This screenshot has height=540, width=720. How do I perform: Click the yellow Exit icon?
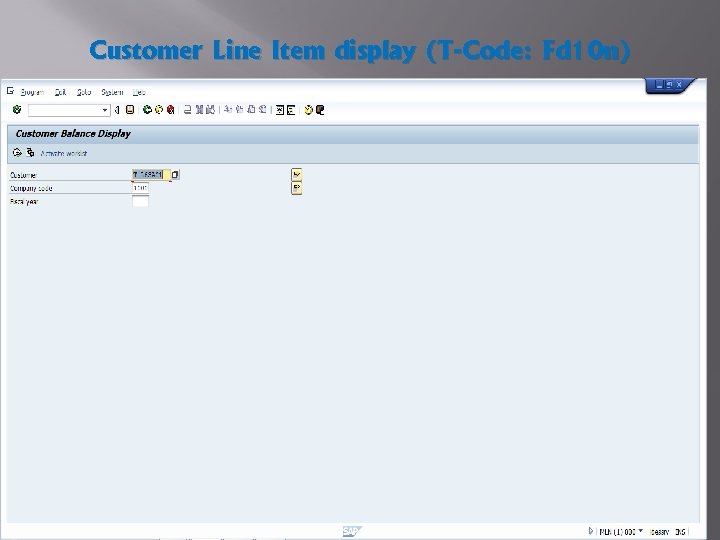[x=159, y=110]
